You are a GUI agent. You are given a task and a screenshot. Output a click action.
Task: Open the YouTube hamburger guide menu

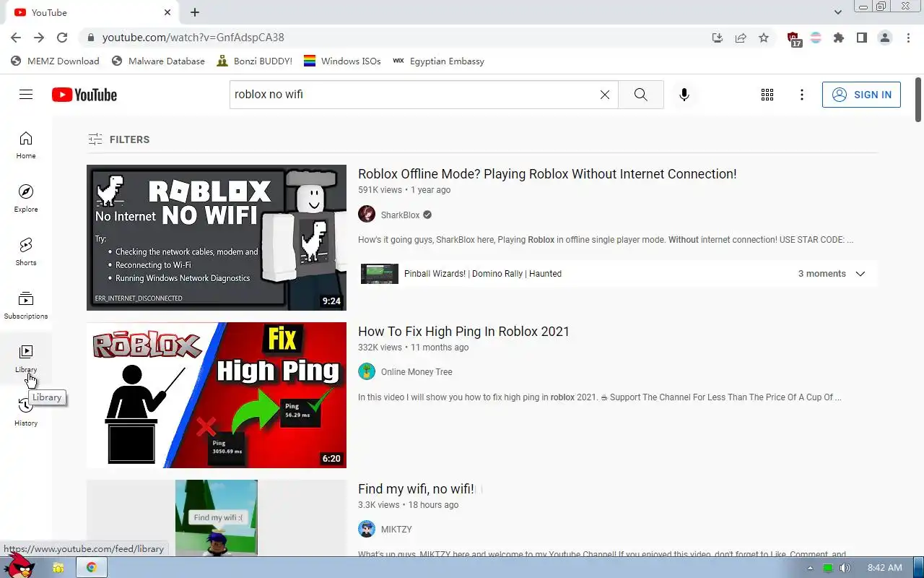26,95
